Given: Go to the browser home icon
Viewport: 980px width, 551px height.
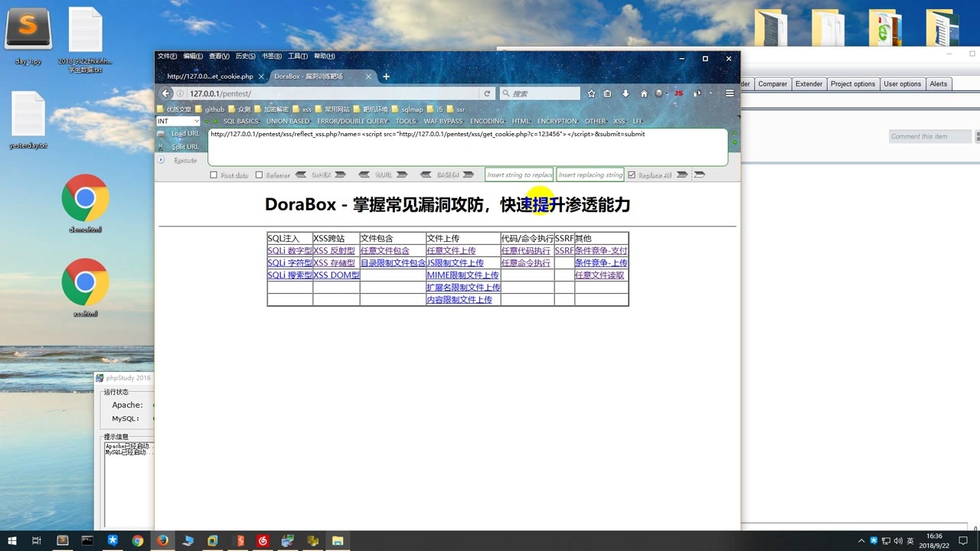Looking at the screenshot, I should tap(644, 93).
